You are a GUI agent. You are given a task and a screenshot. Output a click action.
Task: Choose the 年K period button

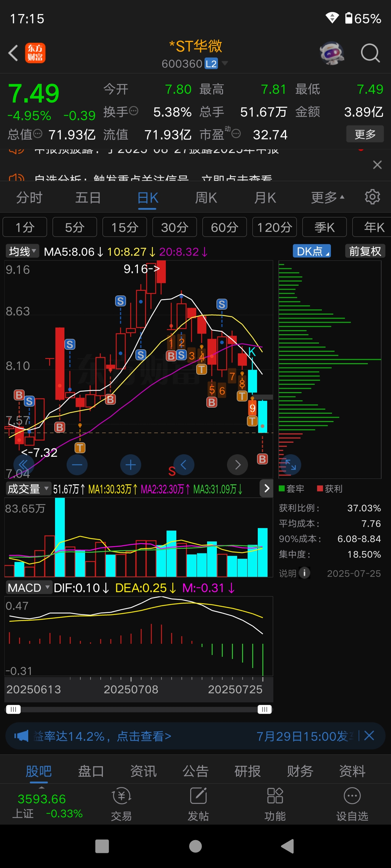click(x=372, y=227)
